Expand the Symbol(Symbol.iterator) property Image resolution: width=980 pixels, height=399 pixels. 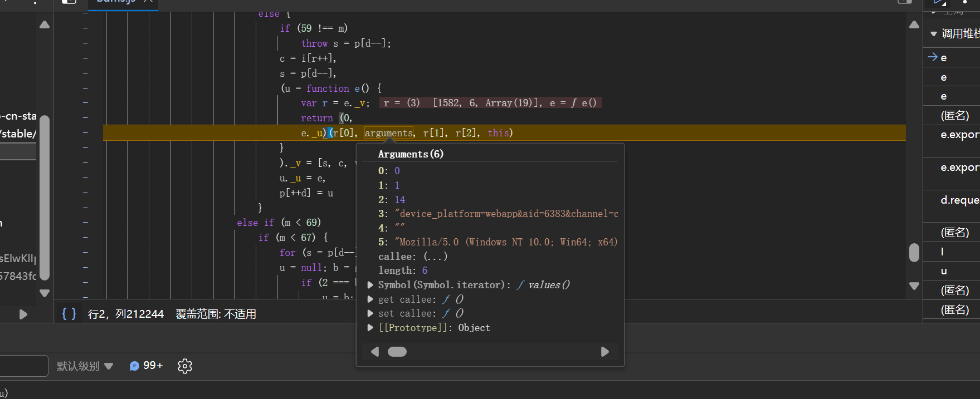click(x=370, y=285)
